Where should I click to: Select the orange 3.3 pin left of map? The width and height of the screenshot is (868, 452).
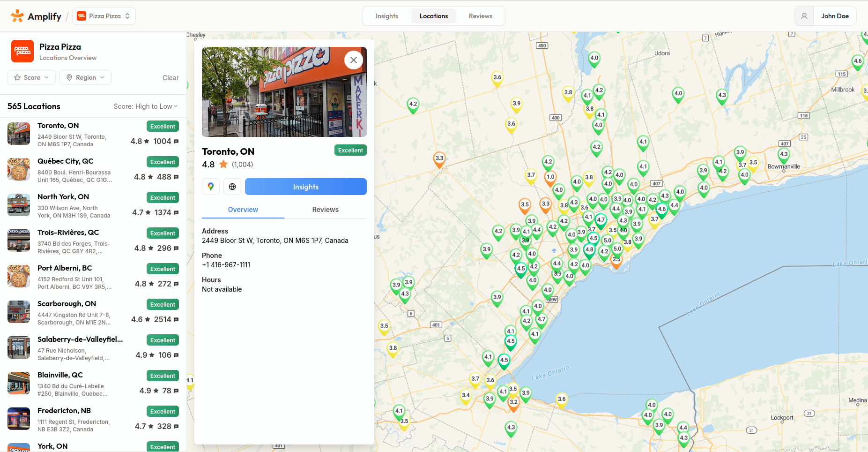[x=439, y=158]
